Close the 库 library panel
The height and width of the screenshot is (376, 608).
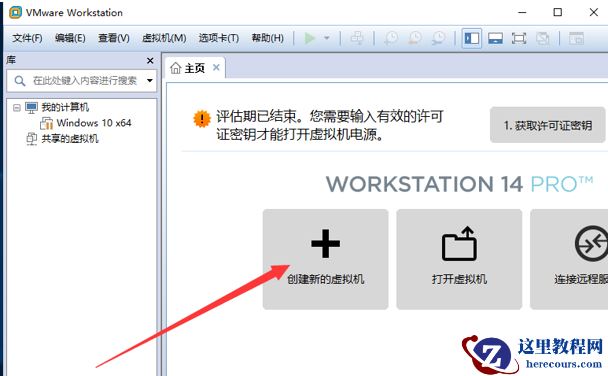[150, 61]
